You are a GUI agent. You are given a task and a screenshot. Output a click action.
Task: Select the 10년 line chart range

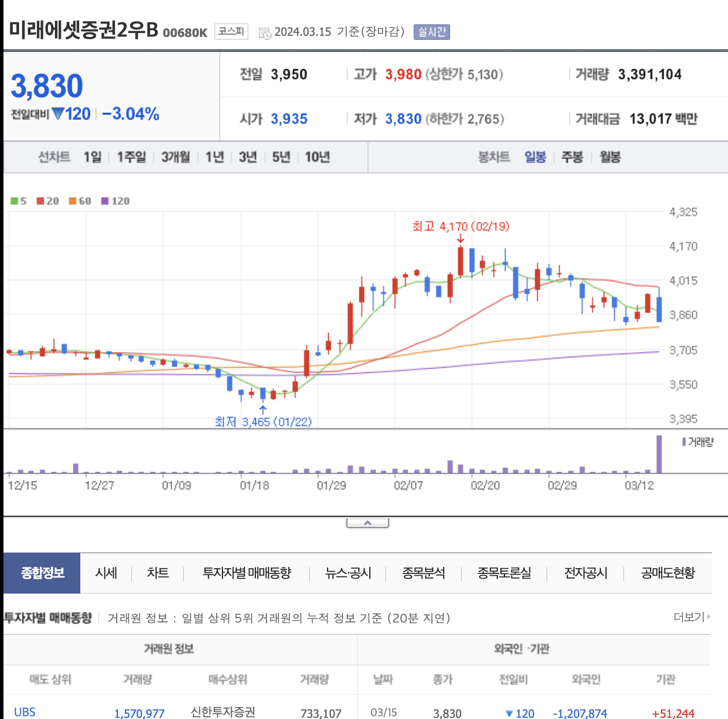(x=317, y=157)
